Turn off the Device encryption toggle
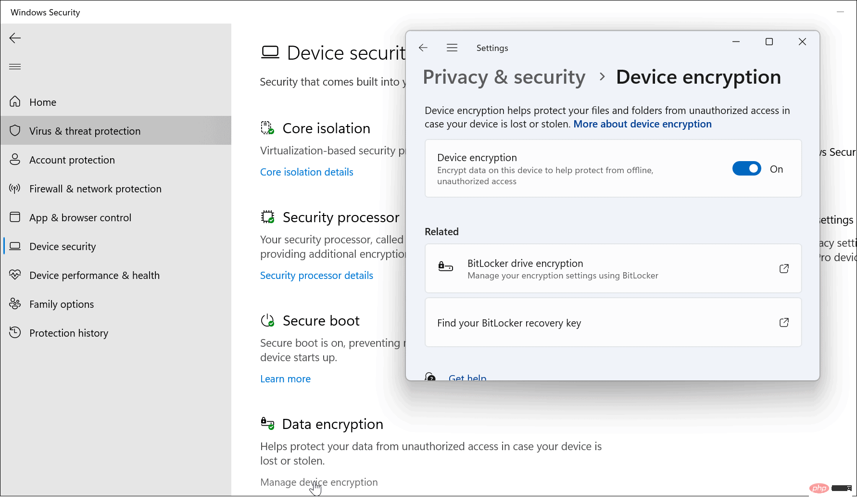Screen dimensions: 857x504 pyautogui.click(x=746, y=169)
